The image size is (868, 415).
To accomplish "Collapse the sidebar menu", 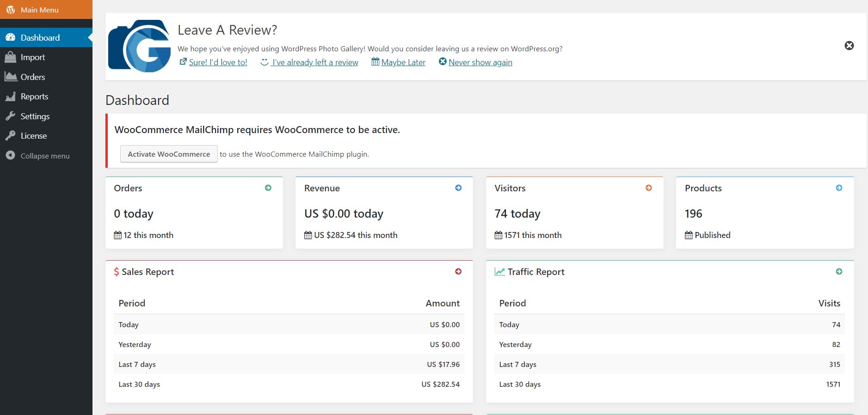I will [x=44, y=156].
